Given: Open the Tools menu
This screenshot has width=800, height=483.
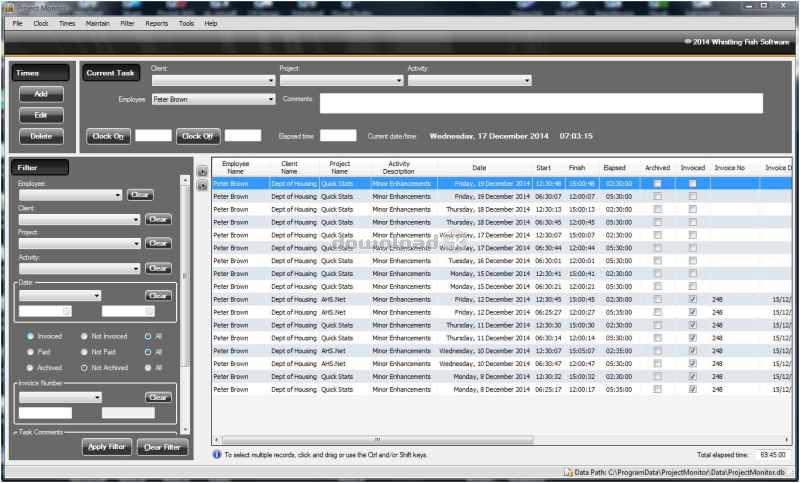Looking at the screenshot, I should (186, 23).
